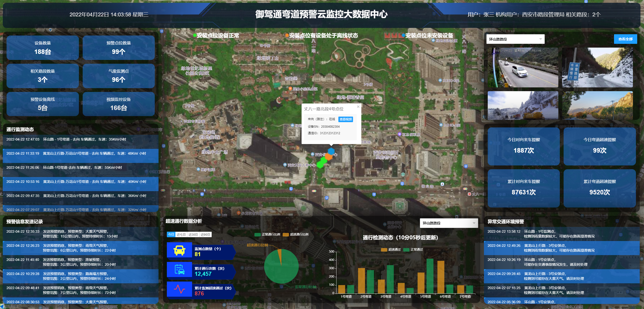The height and width of the screenshot is (309, 644).
Task: Click the lowest green hexagon map marker
Action: coord(320,165)
